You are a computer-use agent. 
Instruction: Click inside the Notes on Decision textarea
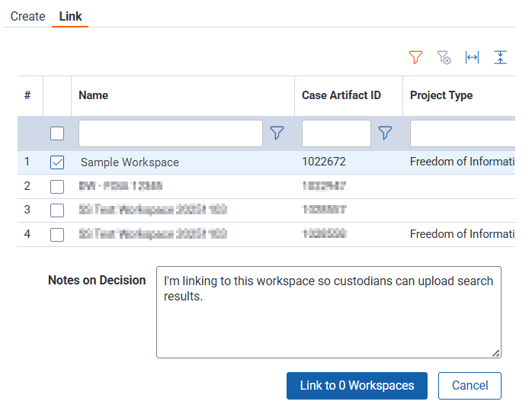pos(328,312)
